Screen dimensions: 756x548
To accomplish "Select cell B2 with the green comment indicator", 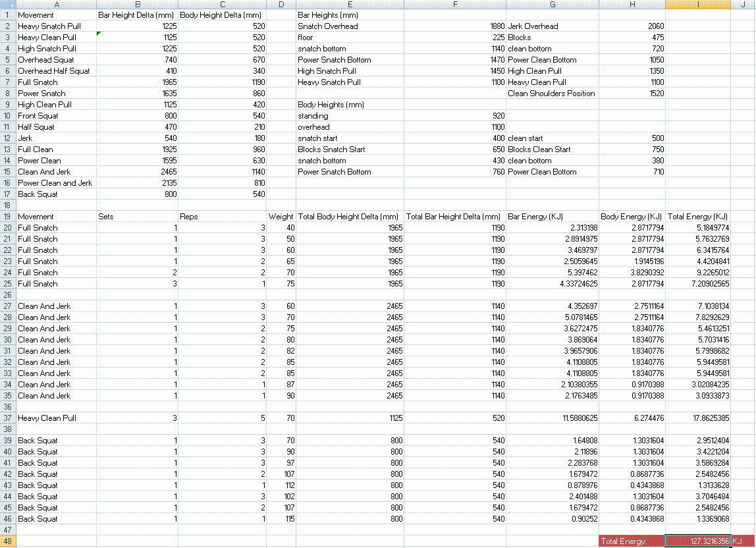I will pos(137,26).
